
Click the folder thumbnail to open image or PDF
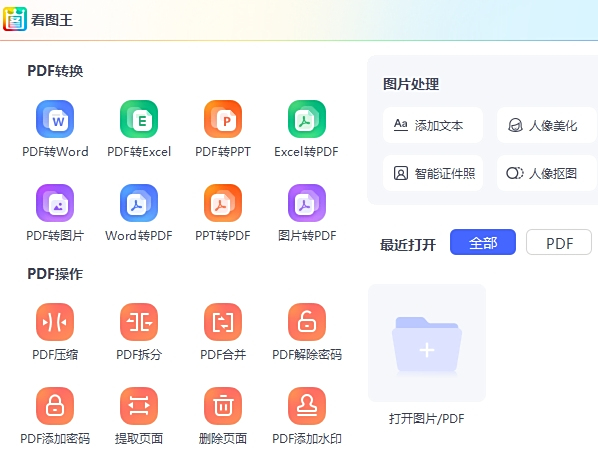pos(427,343)
